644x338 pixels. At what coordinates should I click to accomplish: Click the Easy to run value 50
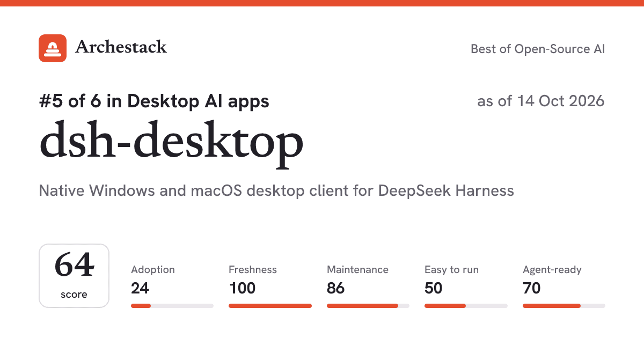click(x=434, y=289)
